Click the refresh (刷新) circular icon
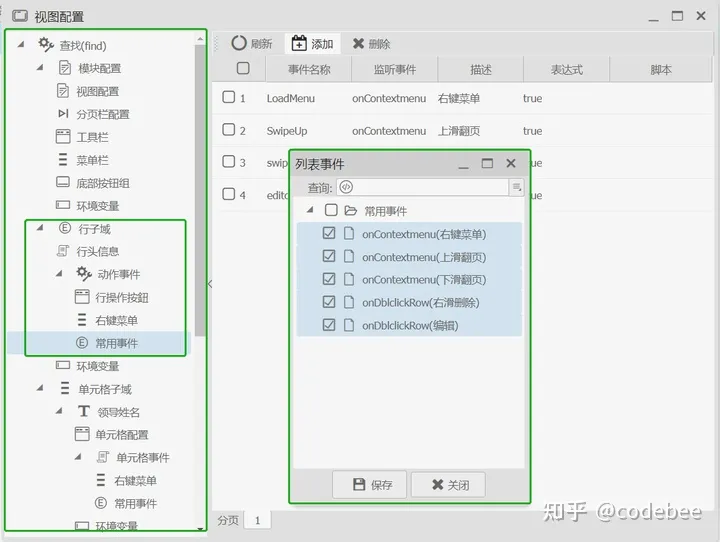This screenshot has width=720, height=542. [238, 43]
